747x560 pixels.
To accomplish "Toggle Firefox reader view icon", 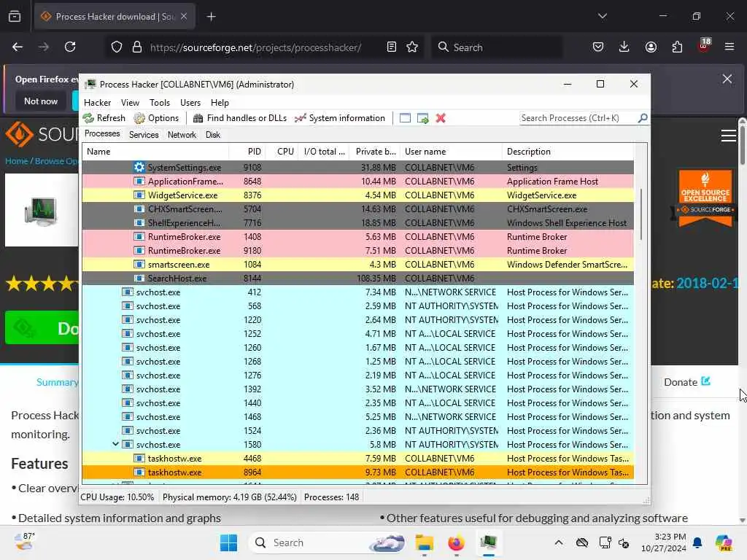I will click(x=392, y=47).
